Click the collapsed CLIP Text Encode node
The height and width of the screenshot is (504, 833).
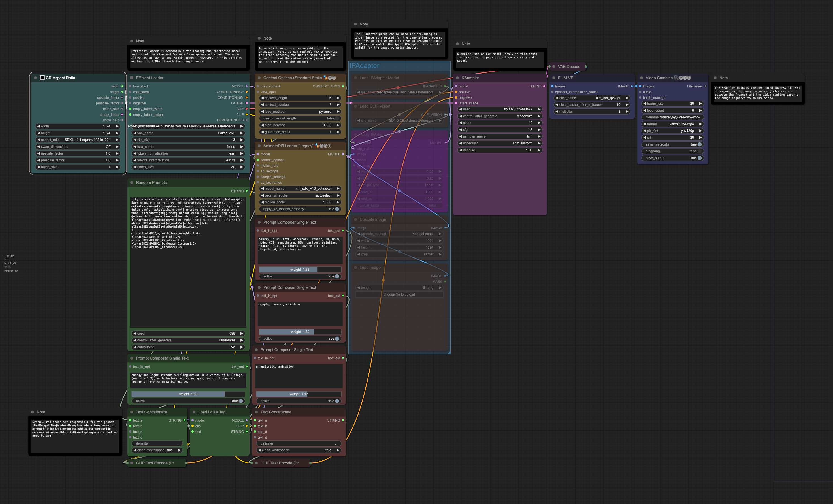[x=155, y=463]
